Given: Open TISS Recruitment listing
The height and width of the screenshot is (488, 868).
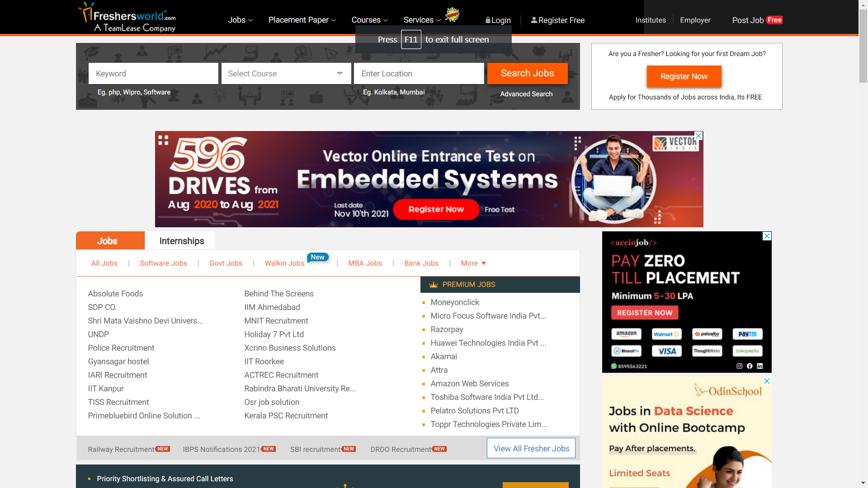Looking at the screenshot, I should coord(118,402).
